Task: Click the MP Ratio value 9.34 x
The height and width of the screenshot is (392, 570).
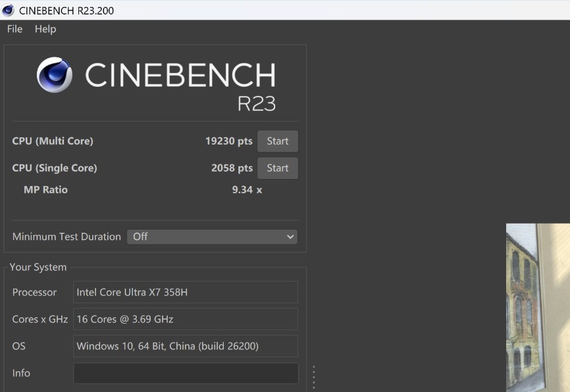Action: (247, 190)
